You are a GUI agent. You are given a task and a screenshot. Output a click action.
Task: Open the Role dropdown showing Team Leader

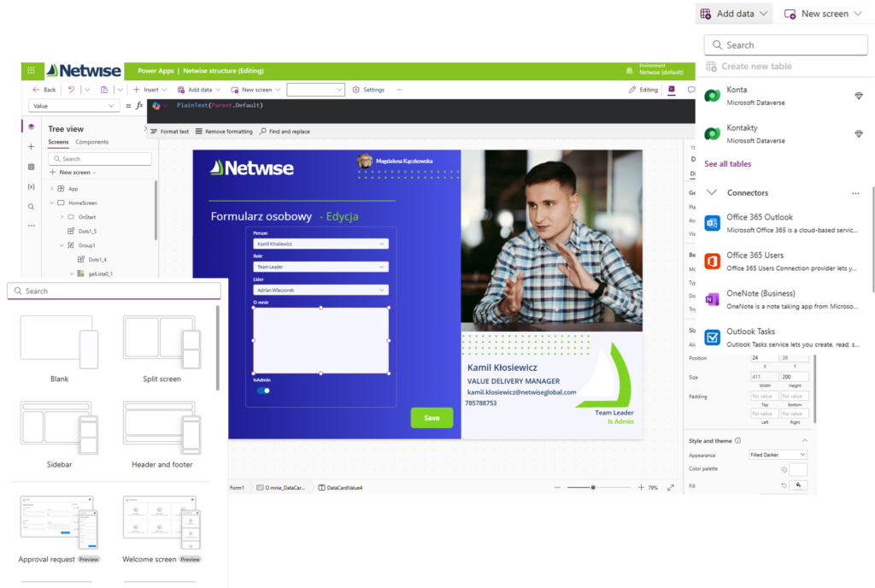tap(321, 267)
